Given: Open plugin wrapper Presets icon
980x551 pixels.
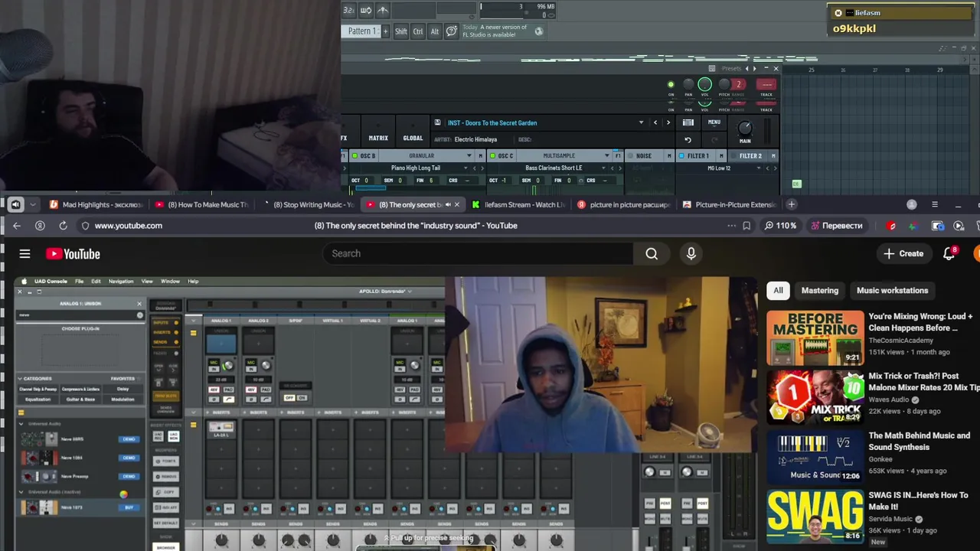Looking at the screenshot, I should 712,69.
